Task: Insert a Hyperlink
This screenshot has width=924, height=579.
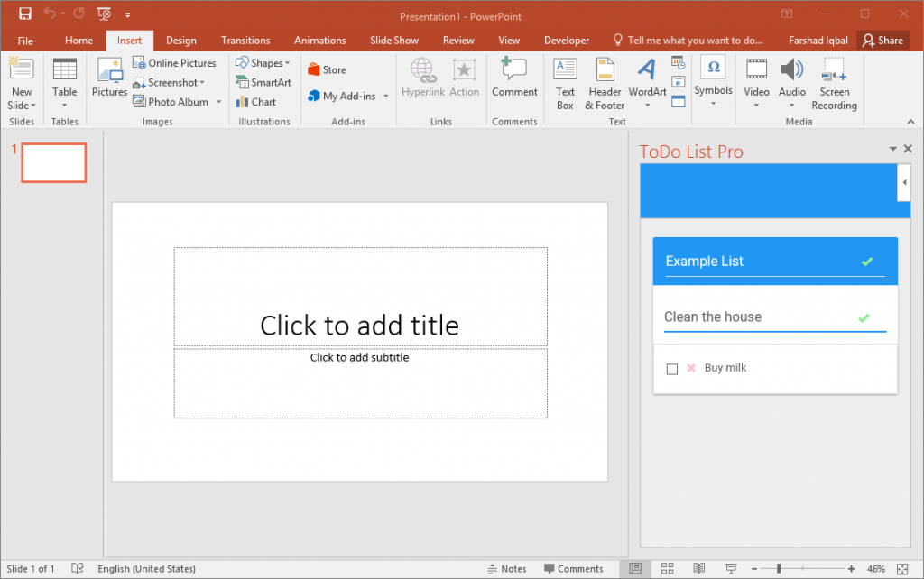Action: (x=422, y=82)
